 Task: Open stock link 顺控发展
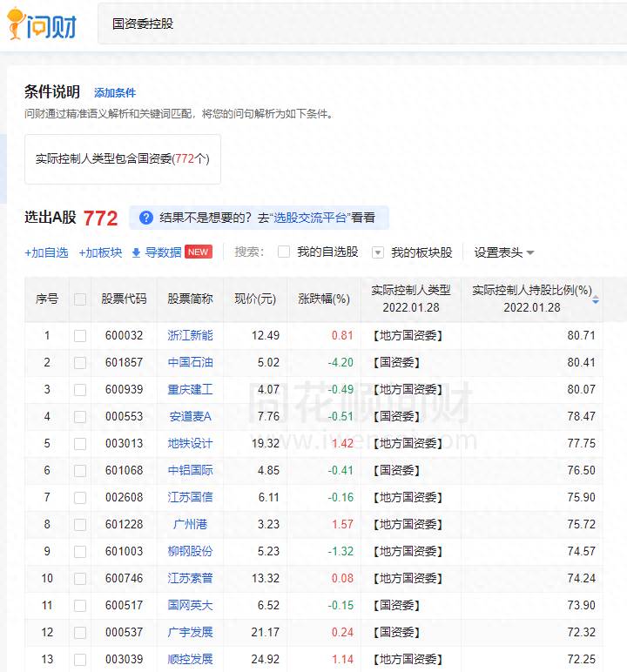tap(190, 659)
